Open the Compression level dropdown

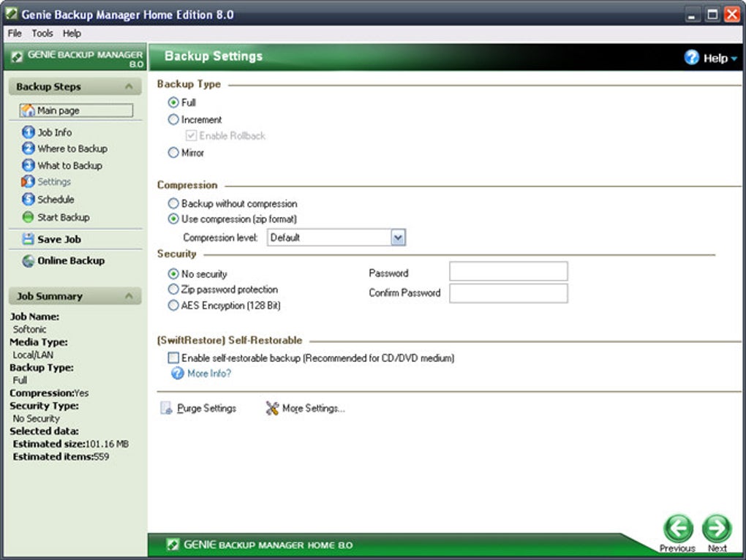[397, 237]
